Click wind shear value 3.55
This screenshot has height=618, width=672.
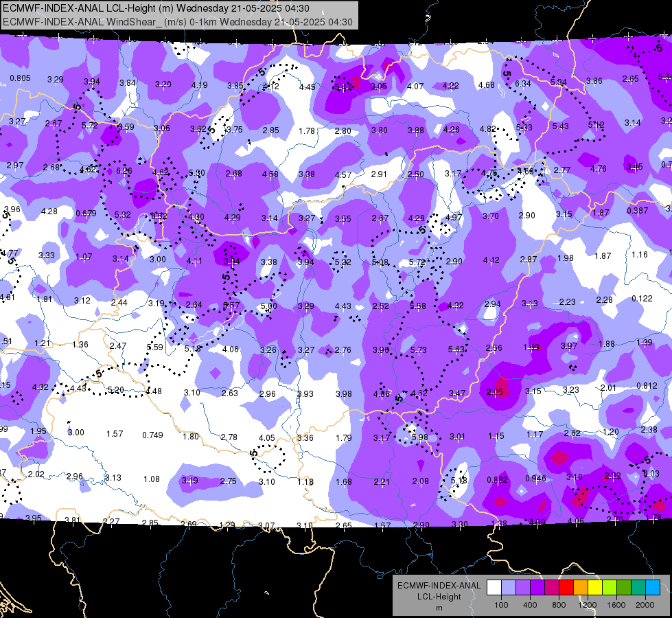pos(343,219)
